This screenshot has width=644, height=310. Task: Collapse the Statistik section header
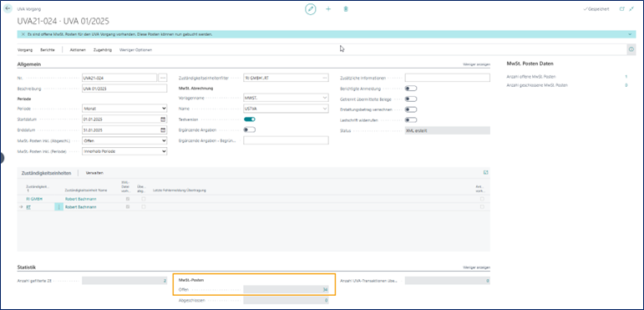click(26, 267)
